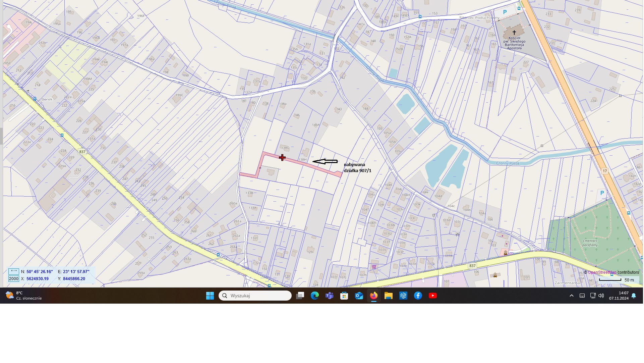Open the clock and date flyout
The height and width of the screenshot is (363, 644).
(619, 296)
